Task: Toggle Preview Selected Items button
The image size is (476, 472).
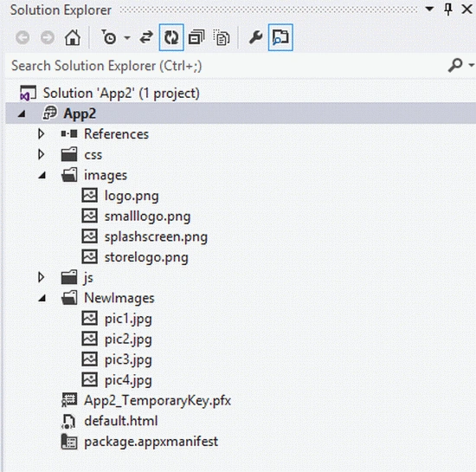Action: pos(280,37)
